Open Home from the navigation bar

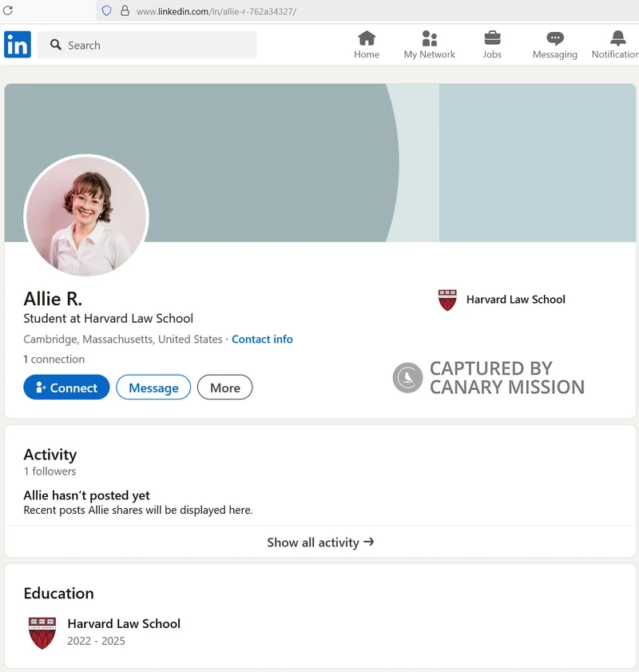coord(366,45)
